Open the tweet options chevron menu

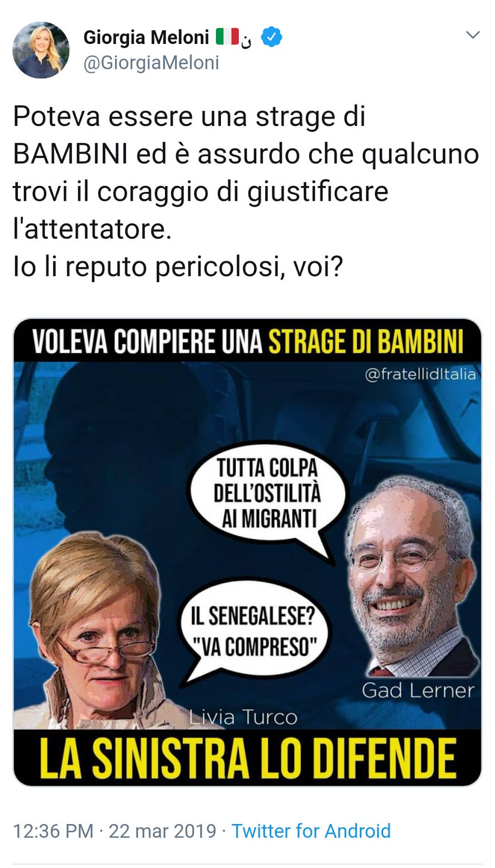point(473,35)
